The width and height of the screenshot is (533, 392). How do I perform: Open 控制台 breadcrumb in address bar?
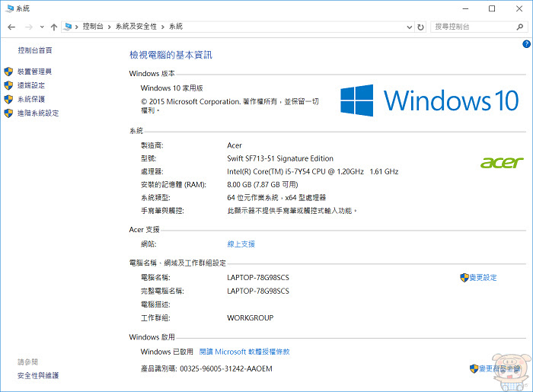(93, 27)
